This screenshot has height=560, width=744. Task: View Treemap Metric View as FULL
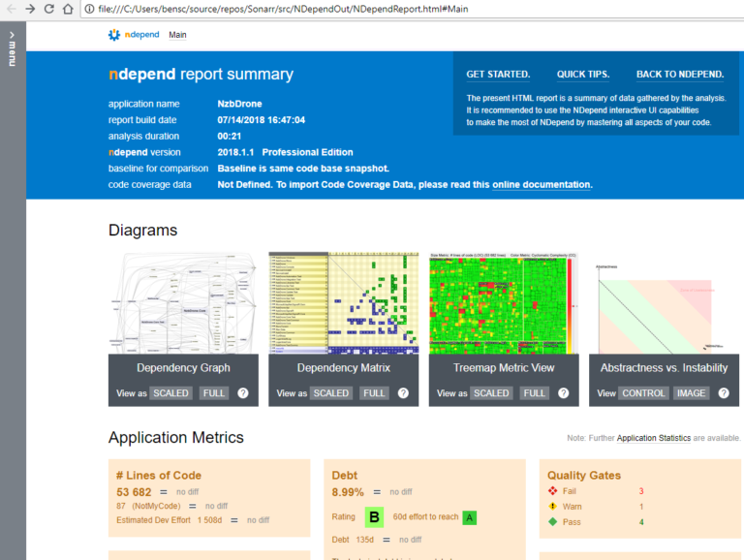tap(535, 393)
